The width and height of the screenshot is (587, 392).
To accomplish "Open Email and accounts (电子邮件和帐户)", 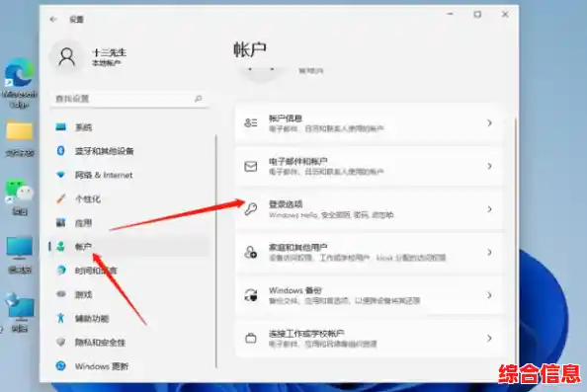I will [x=369, y=166].
